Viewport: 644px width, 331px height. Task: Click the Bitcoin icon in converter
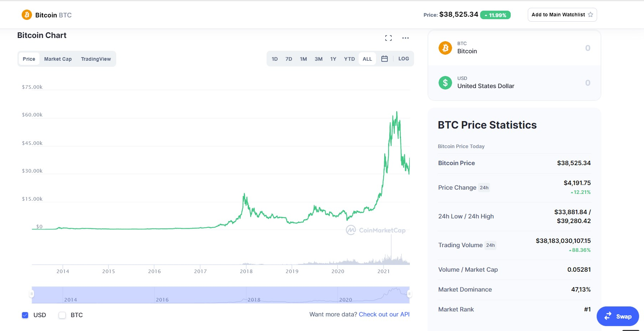click(x=445, y=48)
